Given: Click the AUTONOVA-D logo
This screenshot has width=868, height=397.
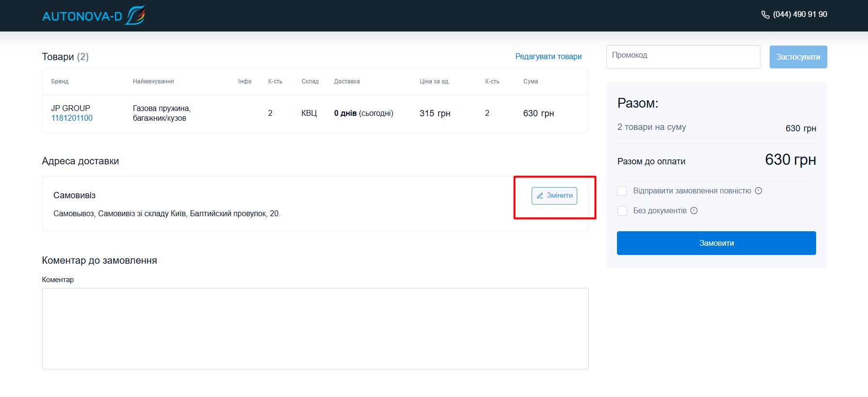Looking at the screenshot, I should click(93, 16).
